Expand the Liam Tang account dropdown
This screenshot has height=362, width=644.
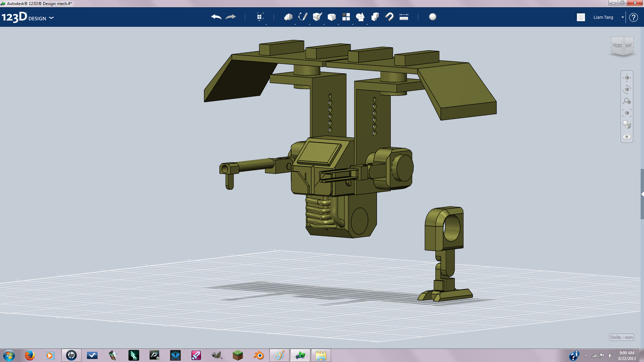623,17
